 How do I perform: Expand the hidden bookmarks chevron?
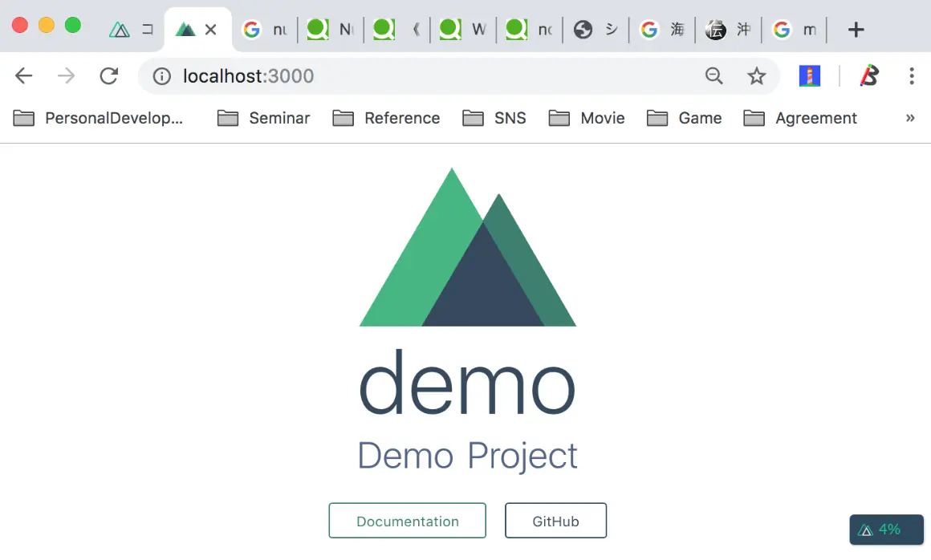[910, 118]
